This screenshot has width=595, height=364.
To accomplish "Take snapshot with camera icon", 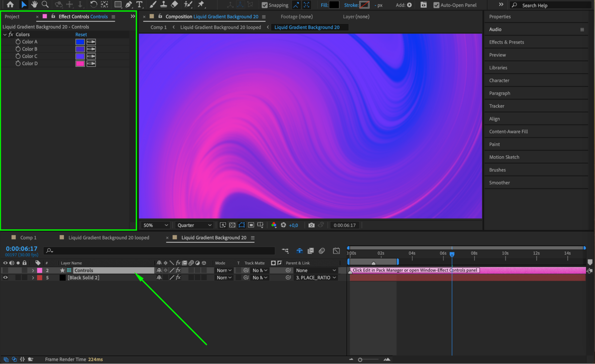I will click(x=311, y=225).
